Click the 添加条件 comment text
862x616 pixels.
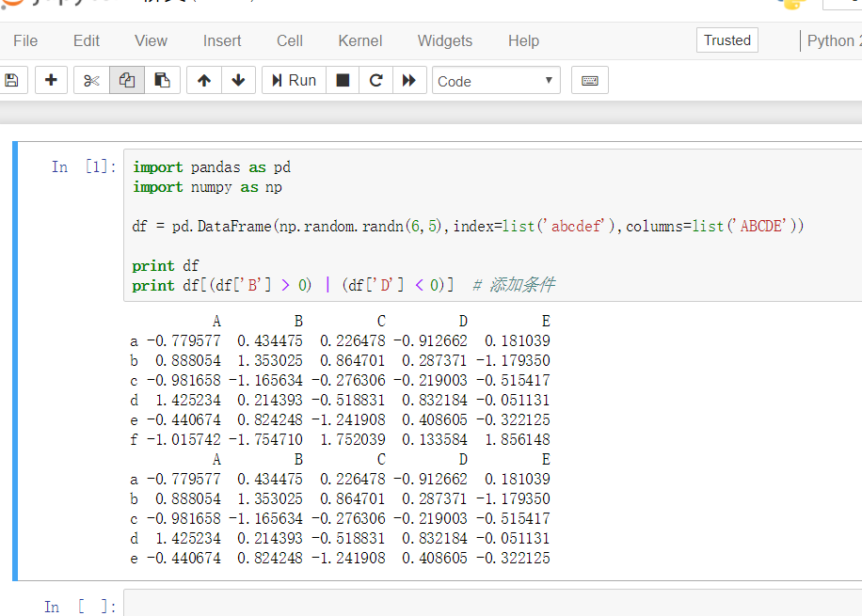[x=521, y=285]
